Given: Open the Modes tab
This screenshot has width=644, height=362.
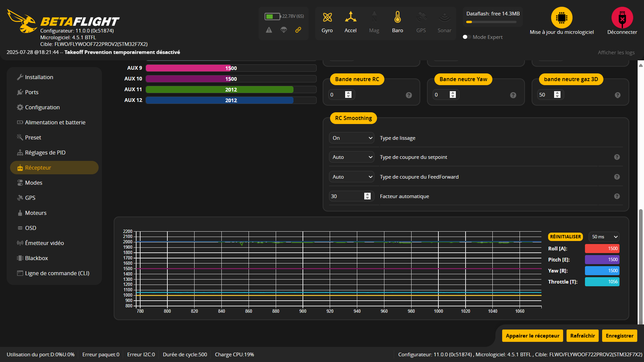Looking at the screenshot, I should [34, 183].
